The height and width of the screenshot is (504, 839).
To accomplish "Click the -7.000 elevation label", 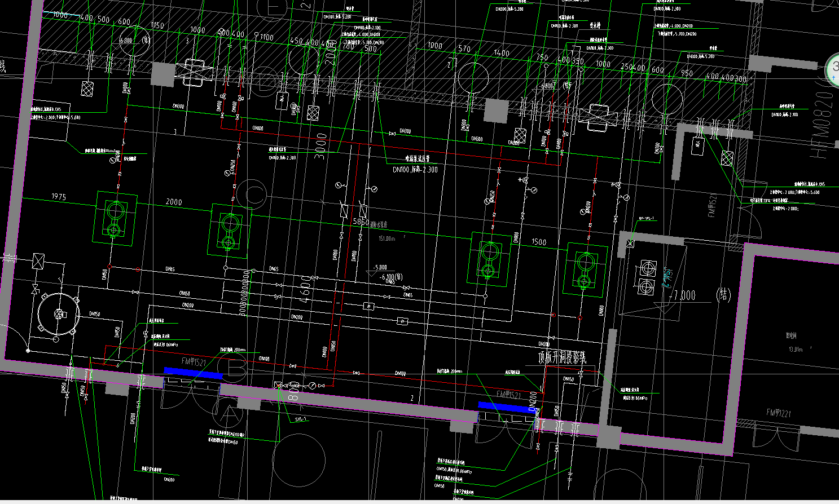I will [x=682, y=295].
